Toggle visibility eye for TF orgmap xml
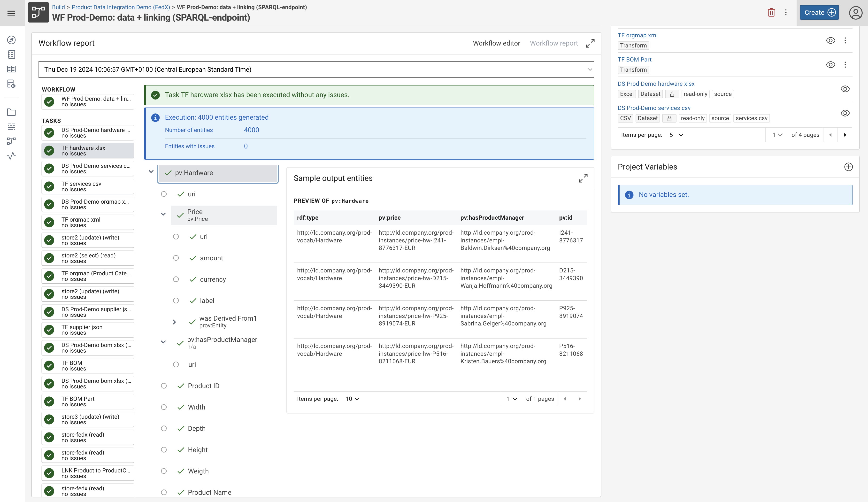Viewport: 868px width, 502px height. click(830, 40)
